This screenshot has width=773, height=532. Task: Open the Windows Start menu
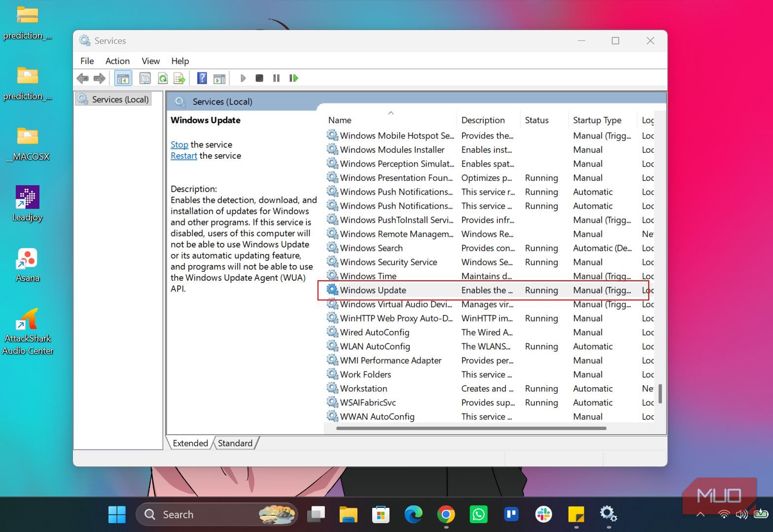tap(117, 514)
